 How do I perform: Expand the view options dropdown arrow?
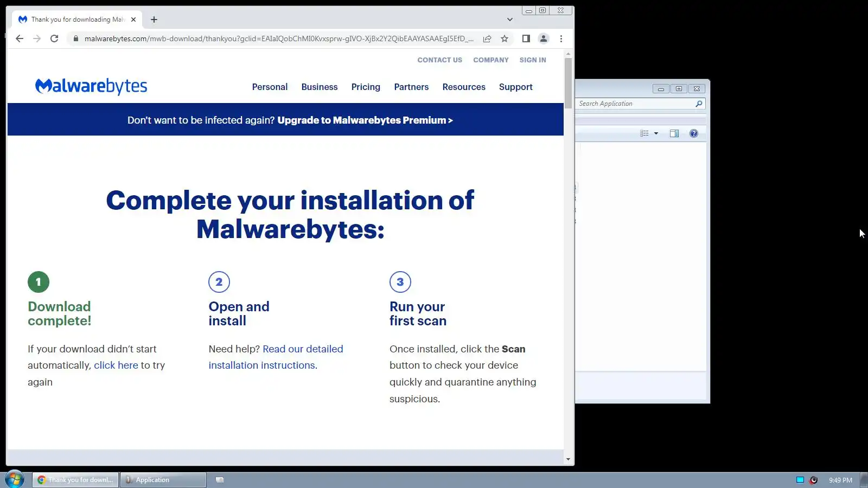656,133
